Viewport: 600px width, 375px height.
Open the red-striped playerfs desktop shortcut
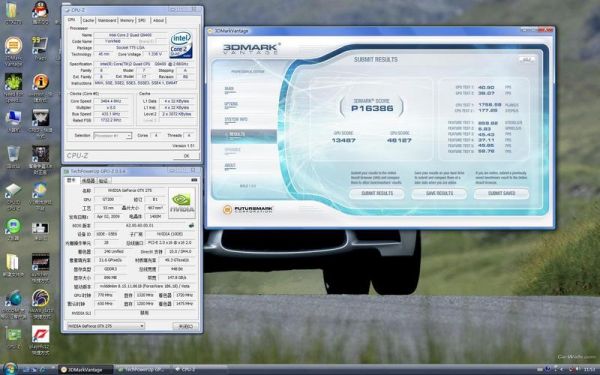pos(41,335)
